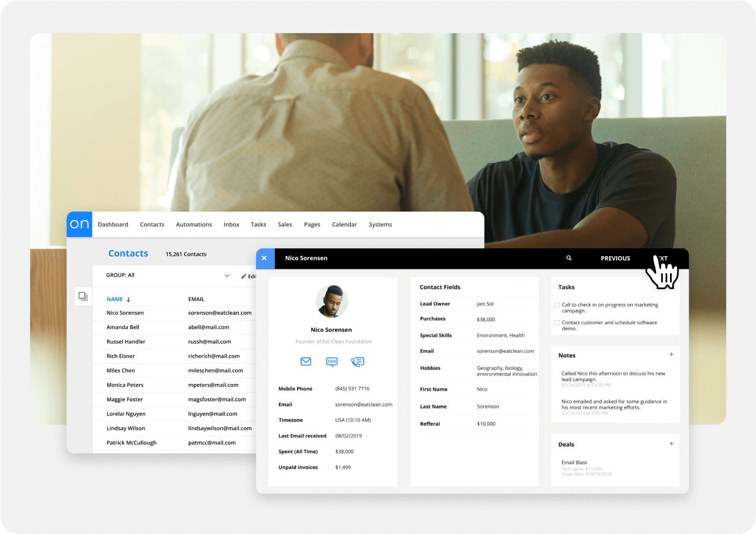Sort contacts by the NAME column arrow
The image size is (756, 534).
coord(129,300)
